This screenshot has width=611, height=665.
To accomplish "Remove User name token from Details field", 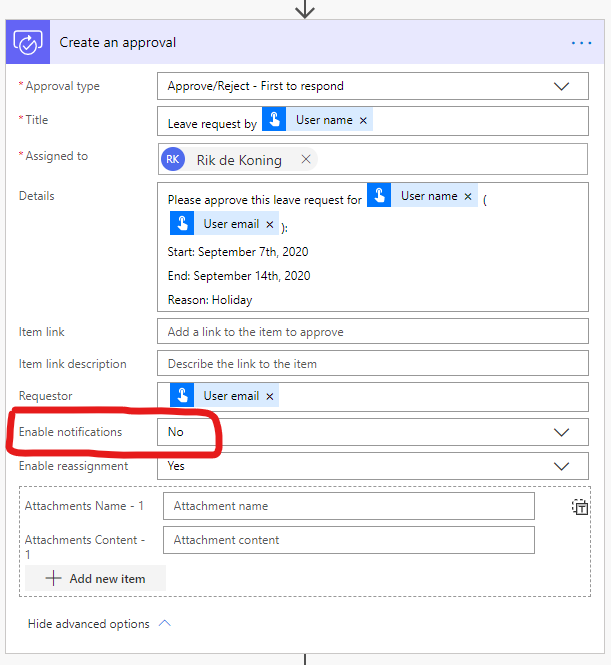I will [x=468, y=196].
